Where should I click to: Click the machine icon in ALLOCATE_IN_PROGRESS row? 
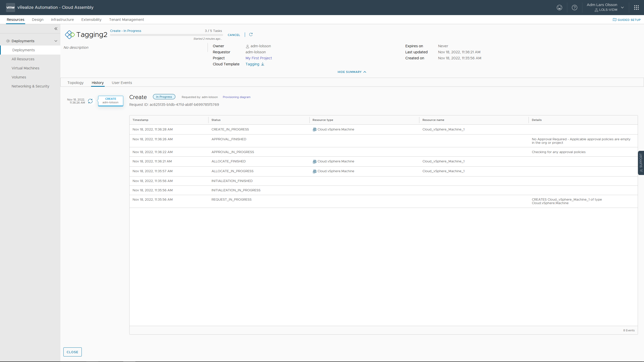tap(314, 171)
